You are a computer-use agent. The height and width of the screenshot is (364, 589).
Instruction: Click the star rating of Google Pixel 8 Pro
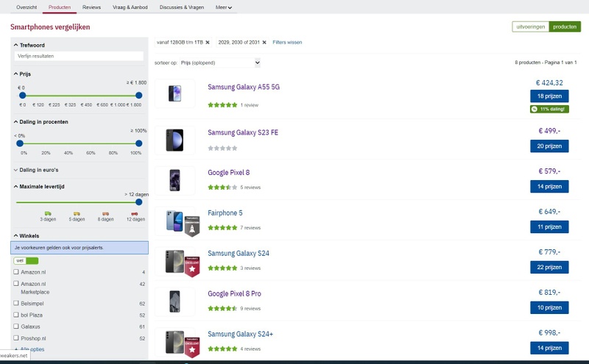(222, 308)
